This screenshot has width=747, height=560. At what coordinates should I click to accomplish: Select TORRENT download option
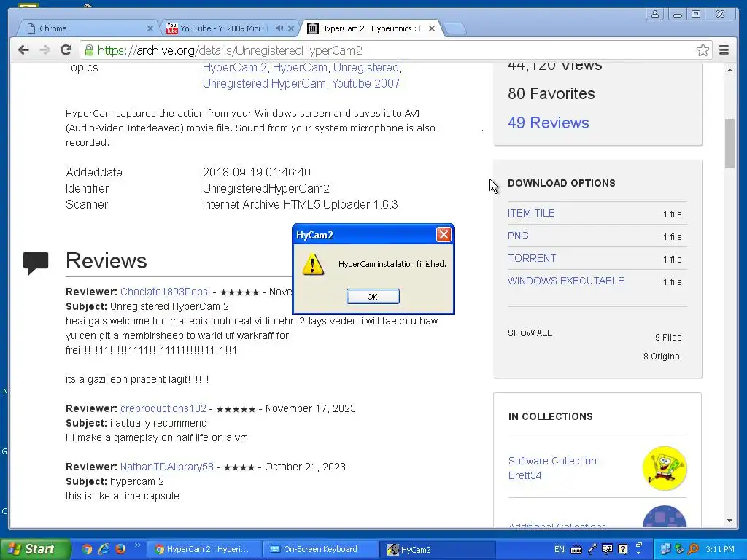pyautogui.click(x=532, y=258)
